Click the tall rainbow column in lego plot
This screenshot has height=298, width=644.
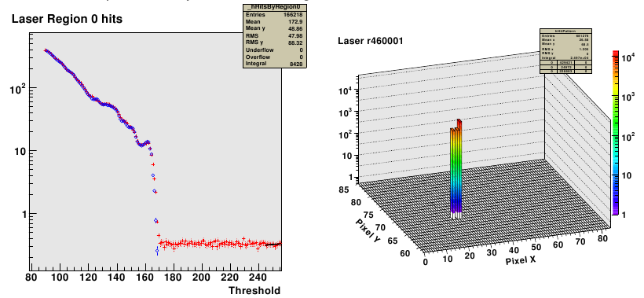click(456, 169)
